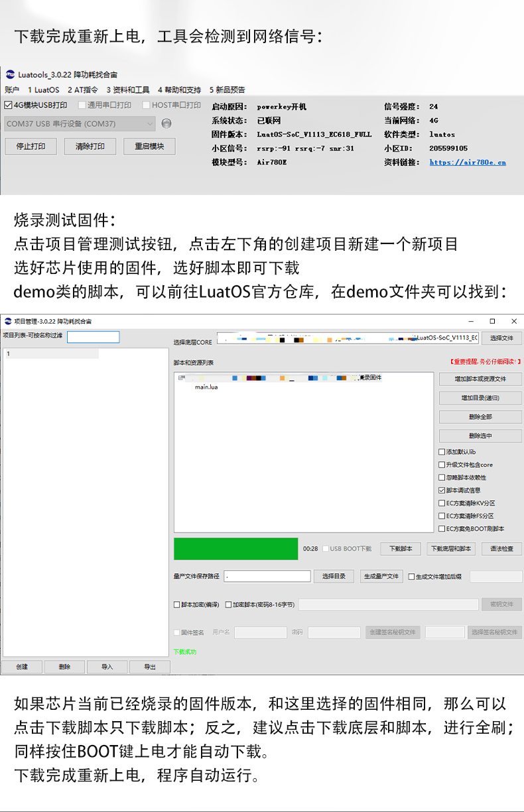Viewport: 524px width, 812px height.
Task: Open the https://air780e.cn link
Action: point(467,163)
